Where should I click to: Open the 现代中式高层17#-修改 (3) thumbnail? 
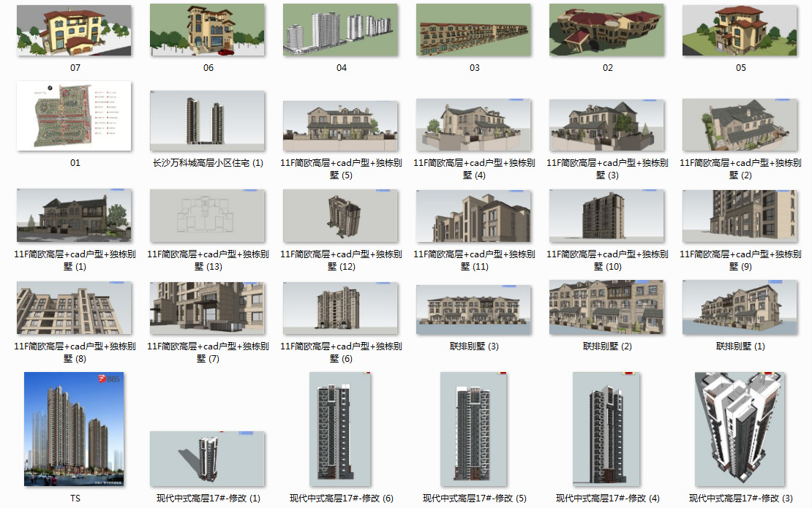click(x=740, y=428)
